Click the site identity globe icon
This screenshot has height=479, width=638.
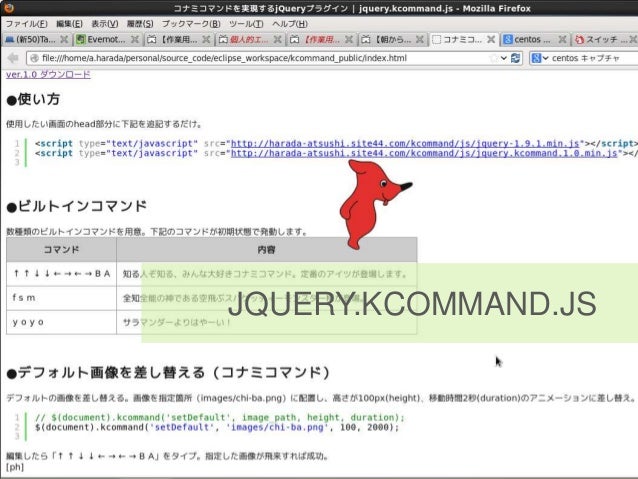[x=34, y=58]
